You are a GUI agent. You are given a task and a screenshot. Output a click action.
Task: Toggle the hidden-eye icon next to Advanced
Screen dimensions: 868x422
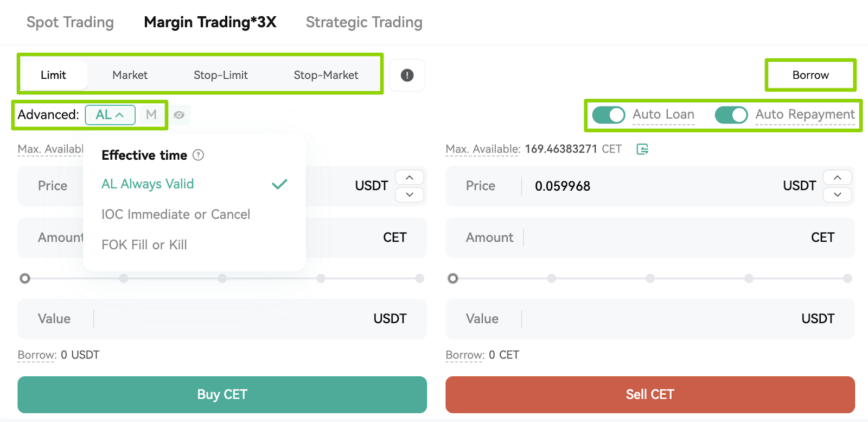click(179, 115)
